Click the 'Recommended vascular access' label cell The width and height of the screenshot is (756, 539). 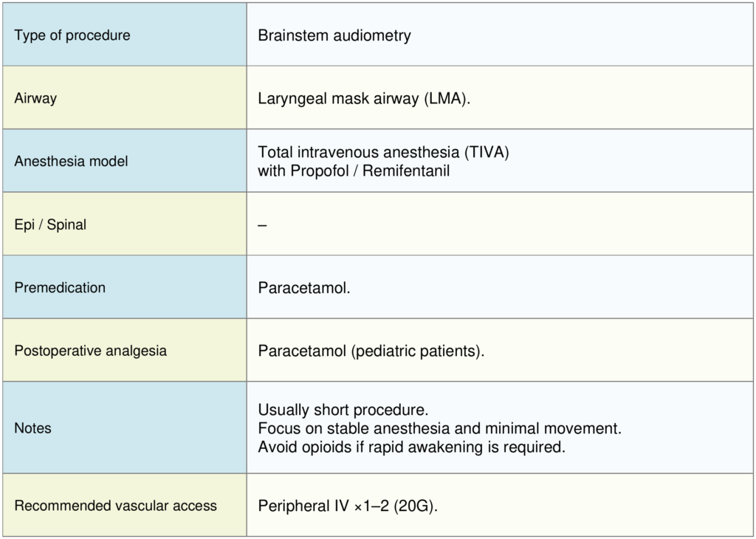click(x=116, y=506)
